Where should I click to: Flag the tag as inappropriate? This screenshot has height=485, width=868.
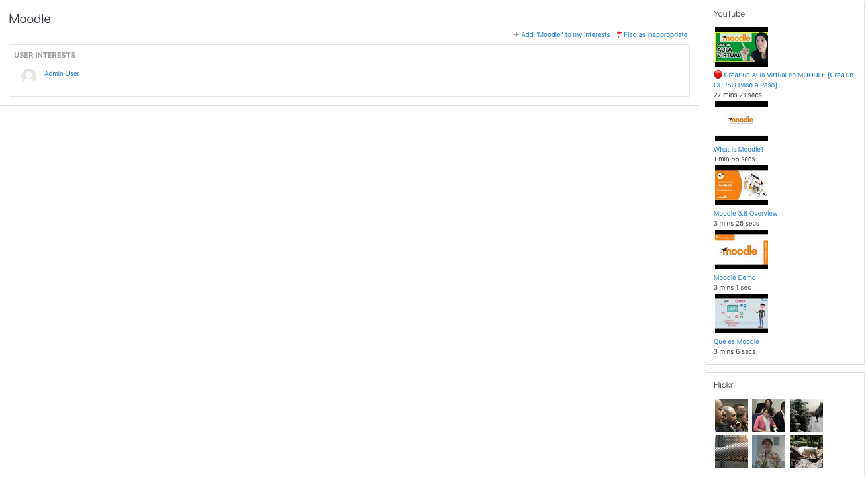(x=655, y=35)
